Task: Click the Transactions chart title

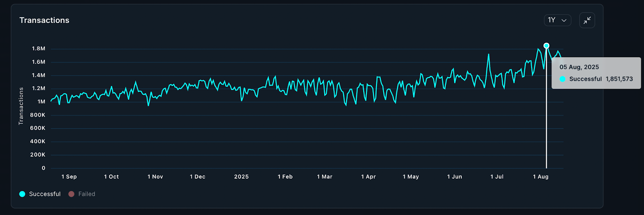Action: click(44, 20)
